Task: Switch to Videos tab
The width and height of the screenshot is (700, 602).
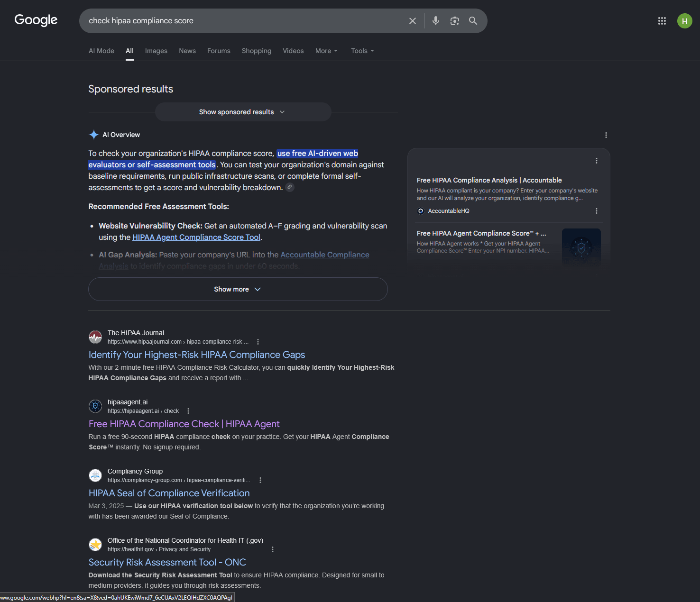Action: coord(293,51)
